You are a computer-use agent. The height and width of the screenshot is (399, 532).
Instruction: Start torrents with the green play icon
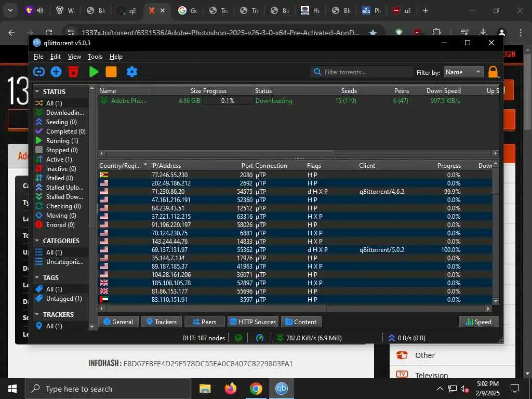[x=94, y=72]
